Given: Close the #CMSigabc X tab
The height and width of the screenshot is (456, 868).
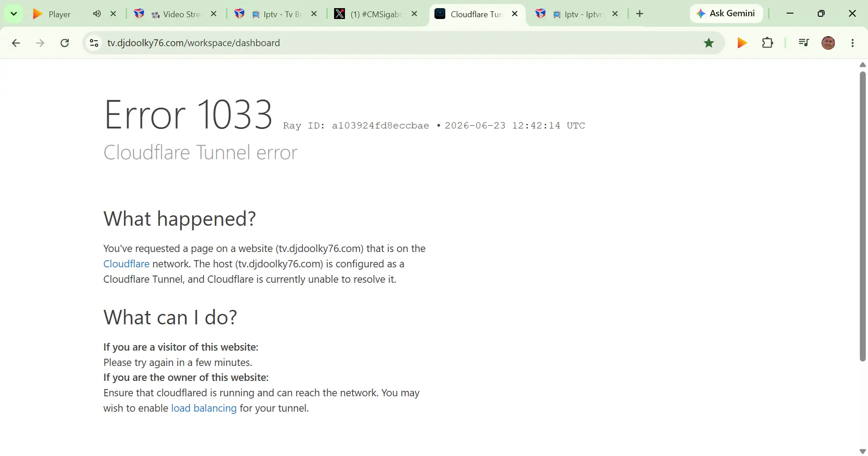Looking at the screenshot, I should [415, 14].
